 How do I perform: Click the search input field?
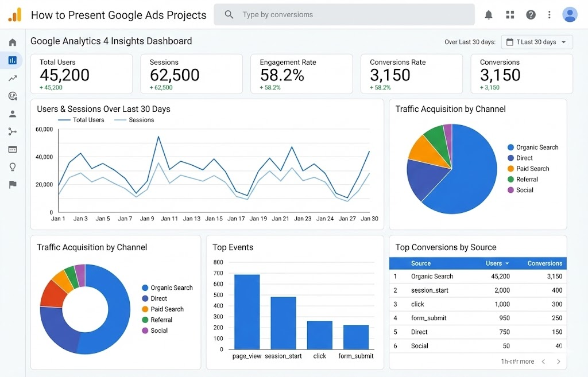[345, 15]
